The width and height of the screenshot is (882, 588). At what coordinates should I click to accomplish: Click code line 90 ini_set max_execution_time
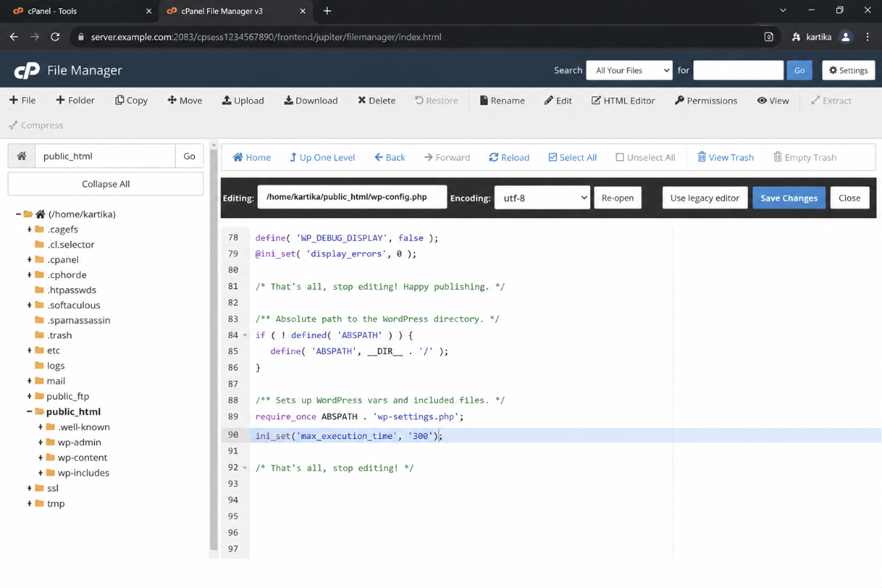(349, 436)
